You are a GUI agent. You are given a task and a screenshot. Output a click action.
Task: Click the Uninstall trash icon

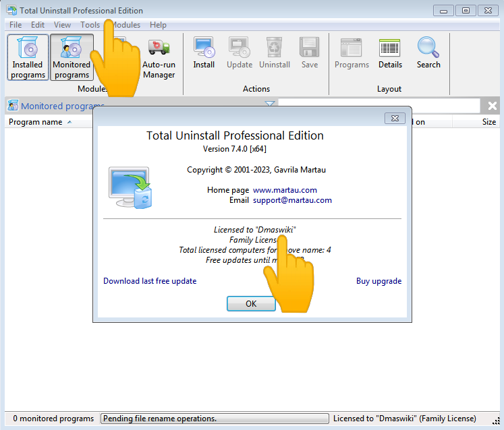click(275, 53)
